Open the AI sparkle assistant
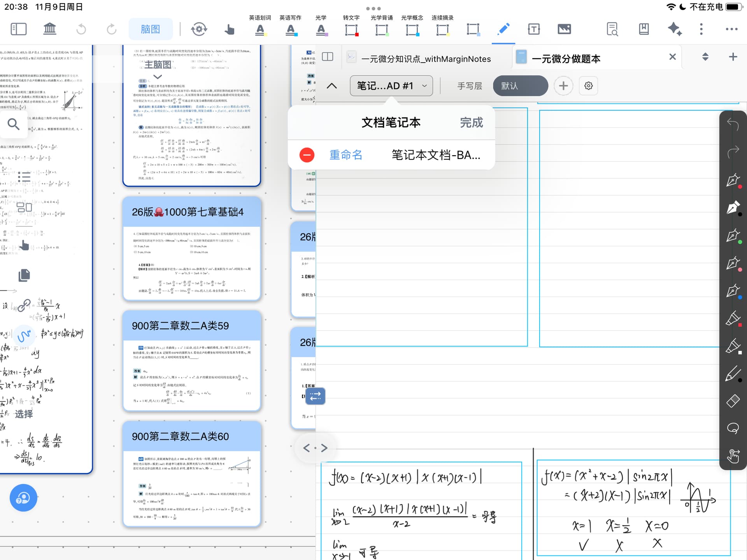747x560 pixels. pyautogui.click(x=674, y=29)
